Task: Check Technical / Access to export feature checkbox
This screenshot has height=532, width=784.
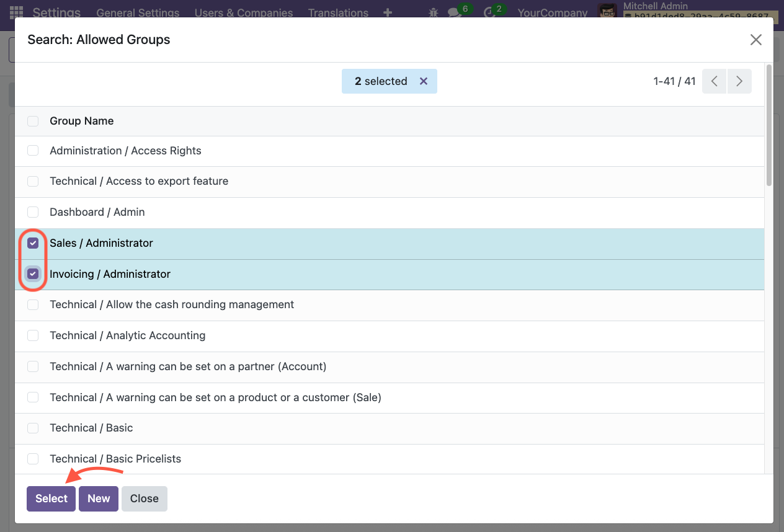Action: coord(33,181)
